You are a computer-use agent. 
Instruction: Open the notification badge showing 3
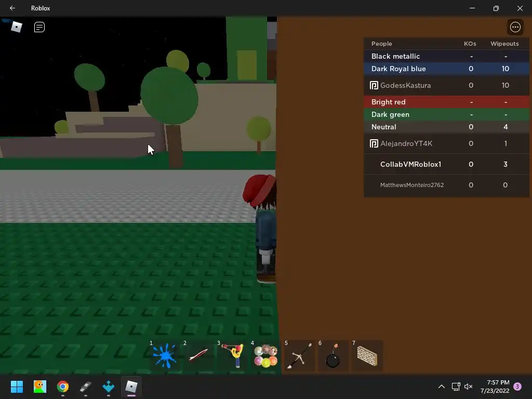pyautogui.click(x=517, y=387)
